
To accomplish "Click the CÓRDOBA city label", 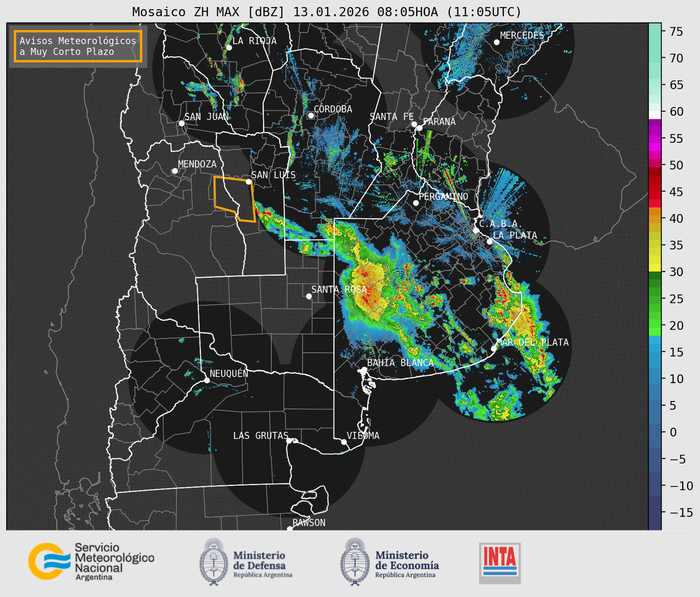I will tap(333, 109).
